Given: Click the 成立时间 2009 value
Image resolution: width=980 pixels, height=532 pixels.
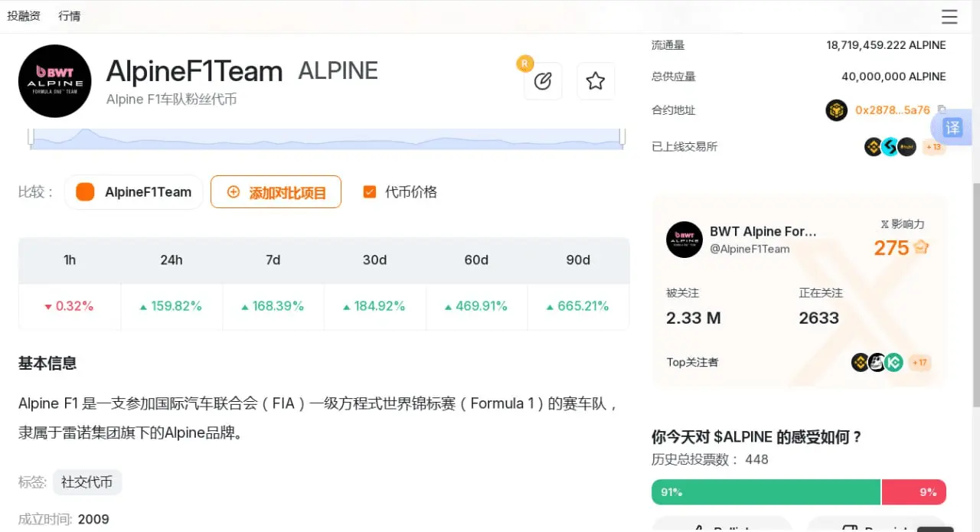Looking at the screenshot, I should [x=93, y=519].
